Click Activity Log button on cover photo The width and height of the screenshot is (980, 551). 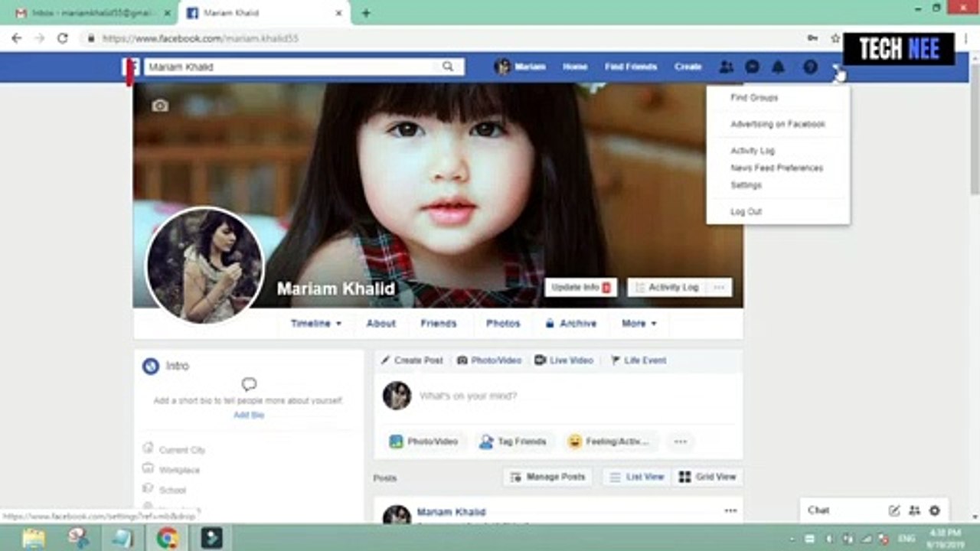pyautogui.click(x=666, y=287)
